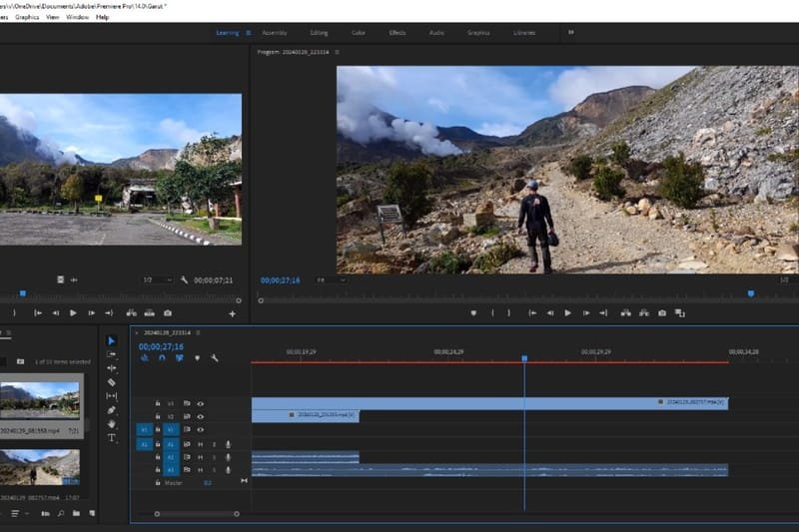Image resolution: width=799 pixels, height=532 pixels.
Task: Play the Source monitor clip
Action: [73, 313]
